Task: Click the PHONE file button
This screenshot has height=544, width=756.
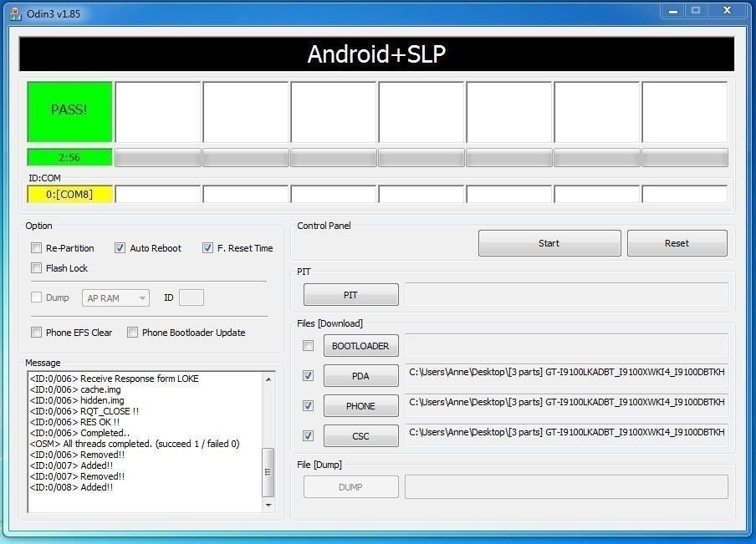Action: [360, 406]
